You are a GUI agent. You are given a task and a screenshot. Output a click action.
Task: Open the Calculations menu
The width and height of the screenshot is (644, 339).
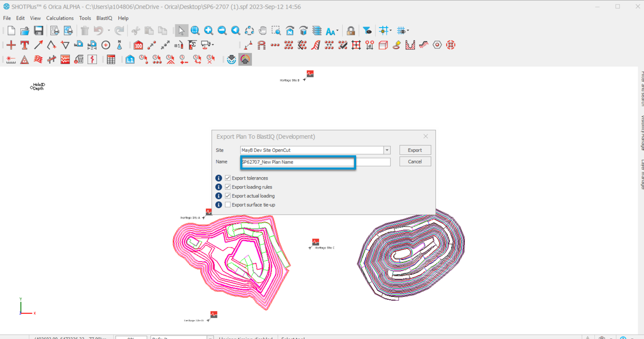click(x=60, y=18)
